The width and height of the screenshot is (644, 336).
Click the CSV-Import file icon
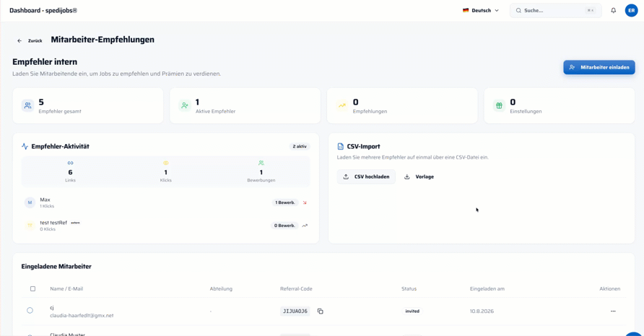(x=341, y=146)
